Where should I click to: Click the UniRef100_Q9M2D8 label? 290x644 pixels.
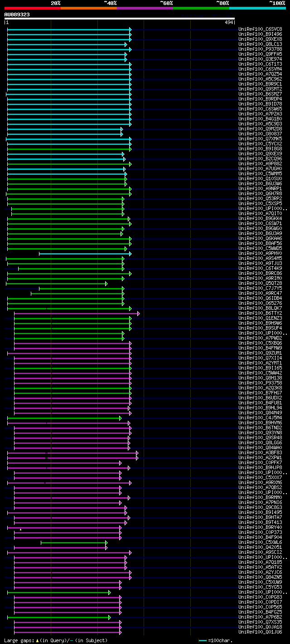(x=260, y=129)
